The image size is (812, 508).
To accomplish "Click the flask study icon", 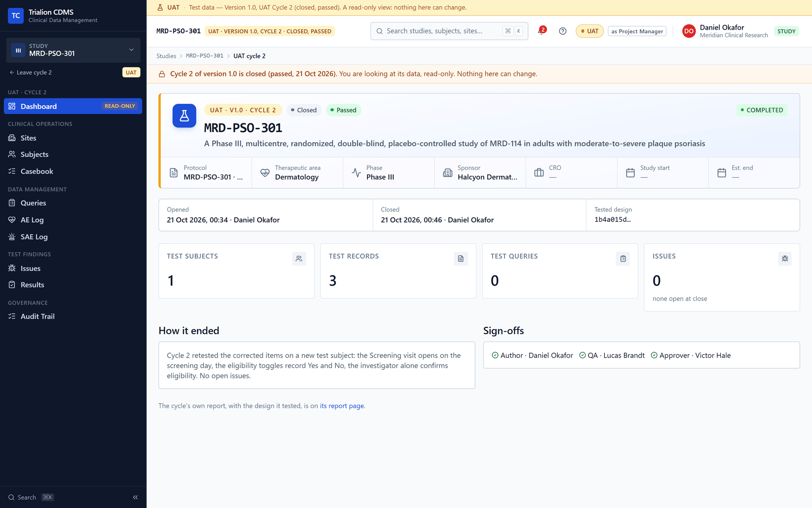I will pos(184,116).
